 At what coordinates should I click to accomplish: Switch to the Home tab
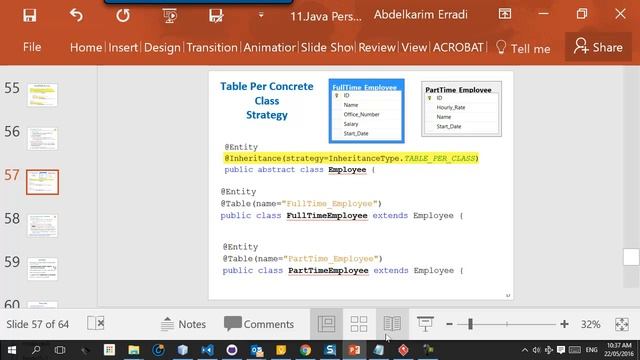click(x=86, y=47)
